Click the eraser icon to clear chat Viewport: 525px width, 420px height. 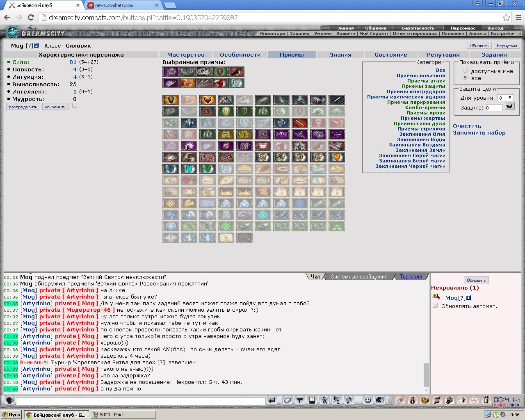point(288,400)
